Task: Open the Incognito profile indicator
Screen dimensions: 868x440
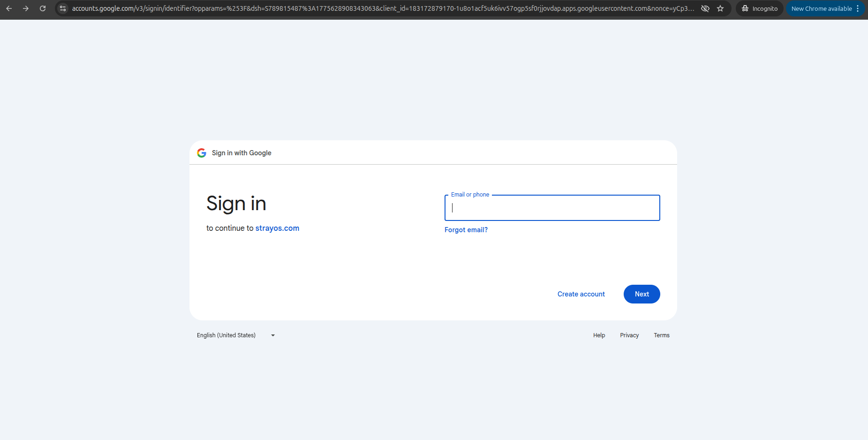Action: (759, 8)
